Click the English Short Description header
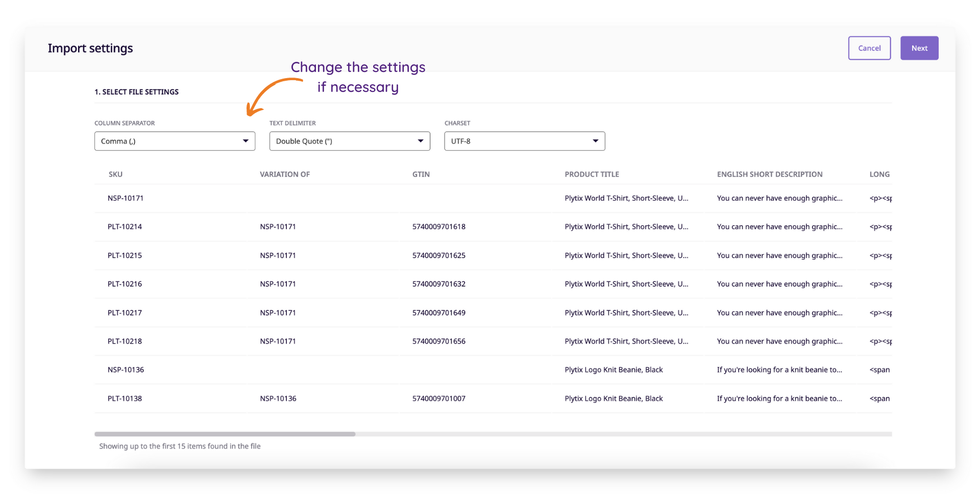 [x=769, y=174]
